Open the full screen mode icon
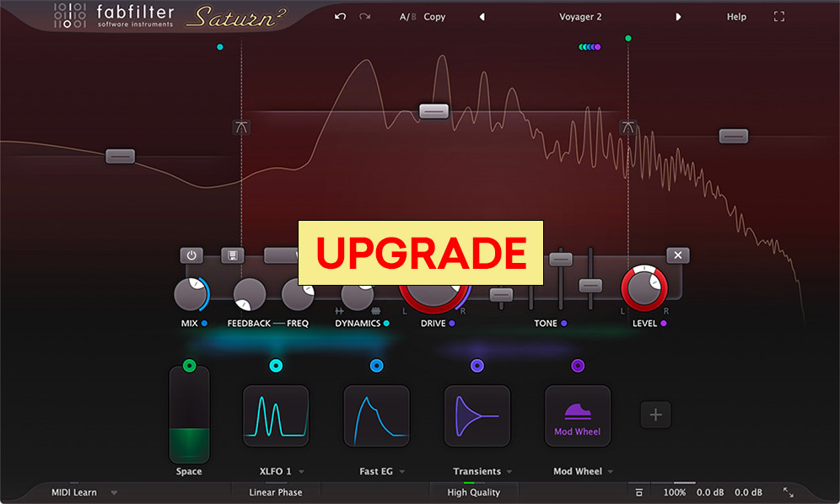This screenshot has width=840, height=504. point(779,16)
